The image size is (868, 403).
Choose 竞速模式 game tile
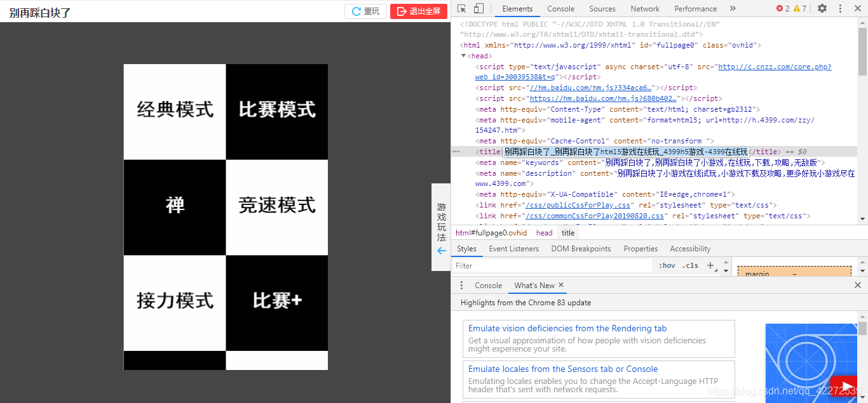tap(277, 208)
